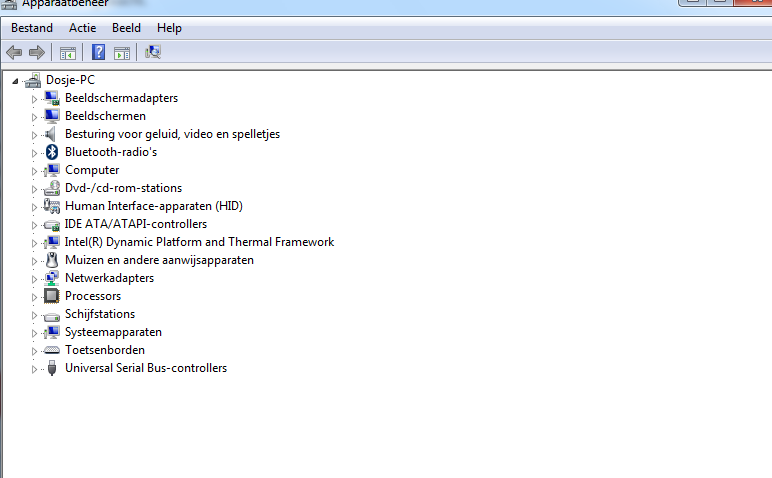Open the Help question mark icon
The height and width of the screenshot is (478, 772).
[98, 52]
